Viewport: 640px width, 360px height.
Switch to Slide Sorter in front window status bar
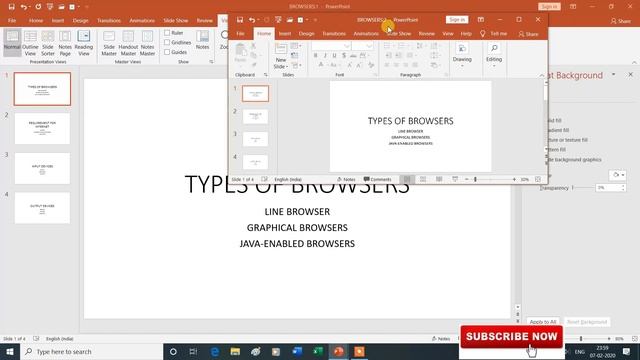[x=423, y=179]
